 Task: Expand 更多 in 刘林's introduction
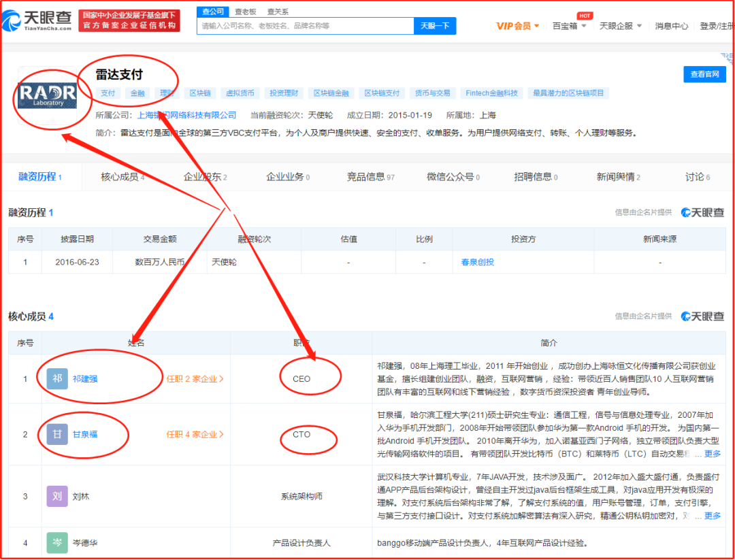point(713,516)
